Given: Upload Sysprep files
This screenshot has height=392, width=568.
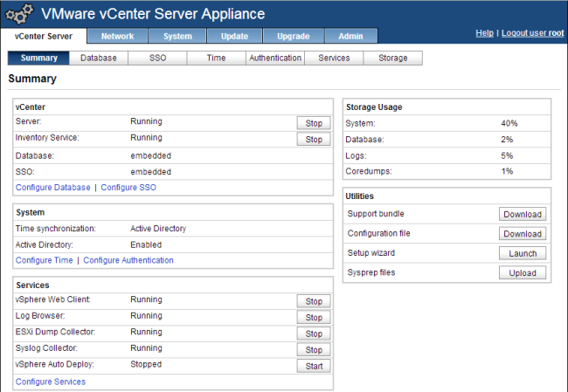Looking at the screenshot, I should [523, 273].
